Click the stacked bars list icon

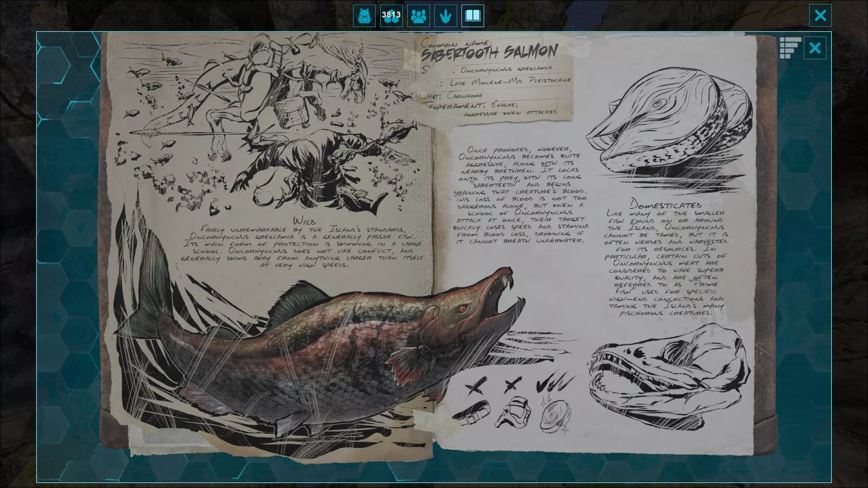[790, 48]
